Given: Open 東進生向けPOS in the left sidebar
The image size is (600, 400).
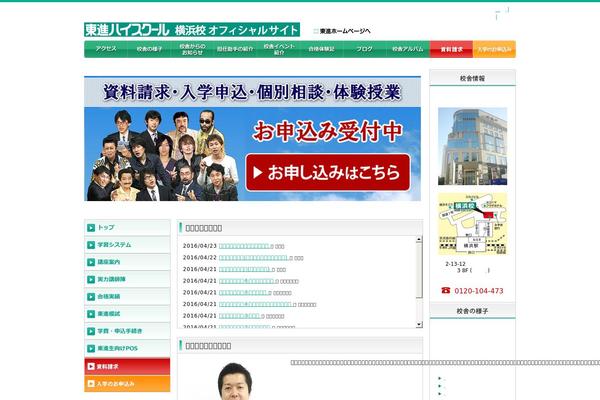Looking at the screenshot, I should point(127,348).
